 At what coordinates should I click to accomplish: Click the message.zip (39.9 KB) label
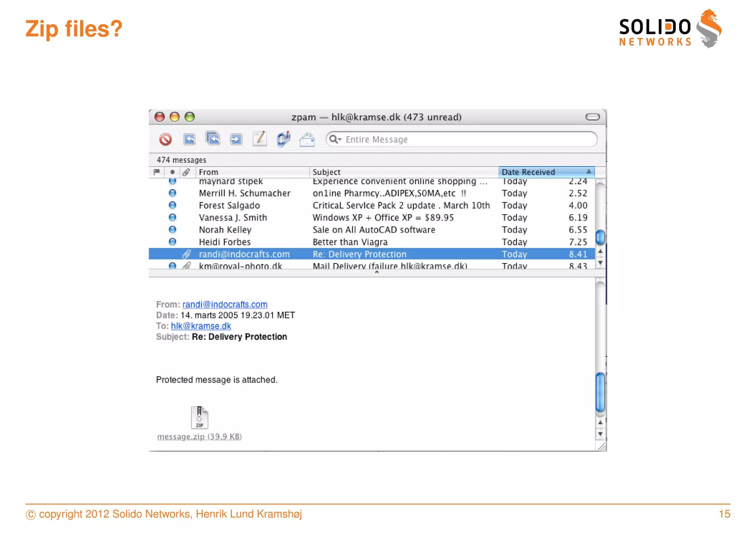pos(199,437)
